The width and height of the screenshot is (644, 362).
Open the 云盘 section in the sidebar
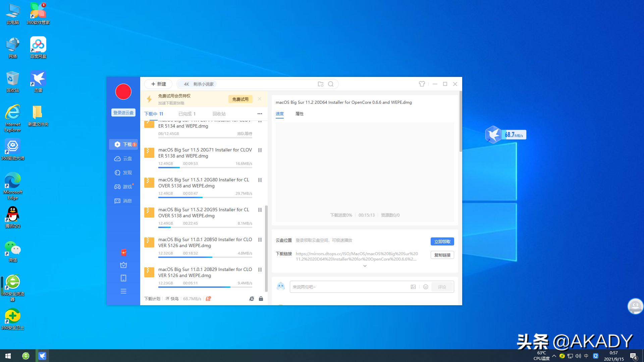127,159
